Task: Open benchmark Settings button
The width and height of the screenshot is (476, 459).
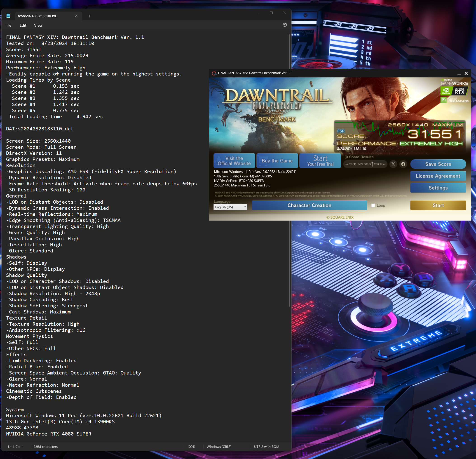Action: click(438, 188)
